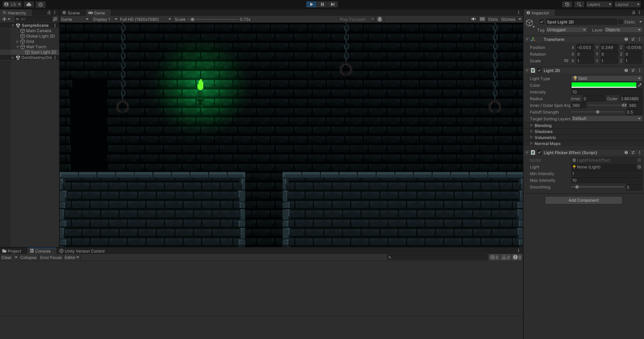
Task: Open the Play Focused dropdown
Action: pos(356,19)
